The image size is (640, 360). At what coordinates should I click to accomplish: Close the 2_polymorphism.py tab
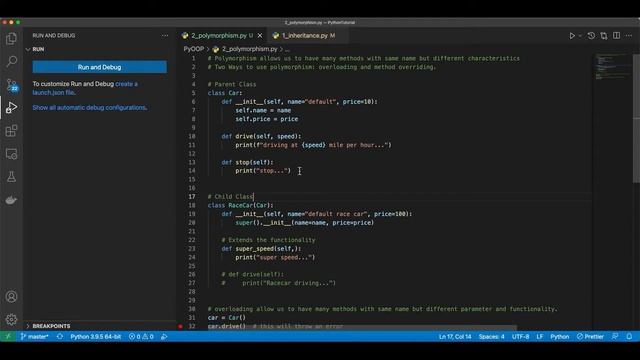pyautogui.click(x=260, y=36)
